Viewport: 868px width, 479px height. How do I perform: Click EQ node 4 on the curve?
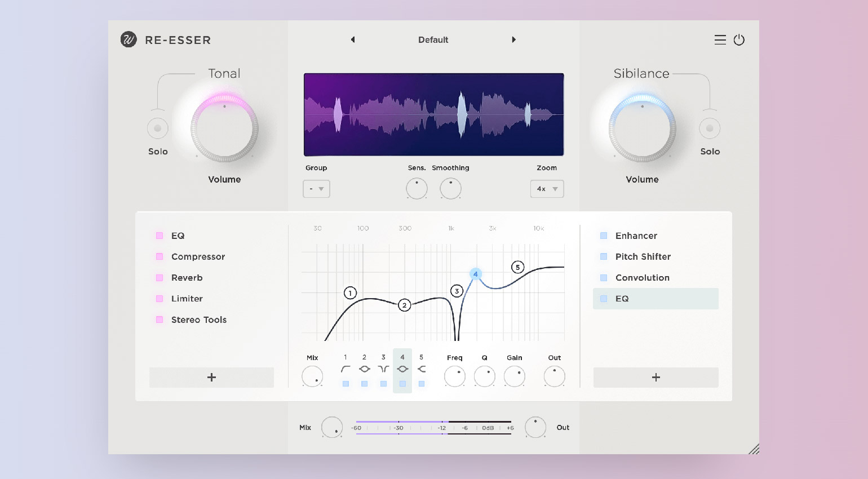pos(475,274)
